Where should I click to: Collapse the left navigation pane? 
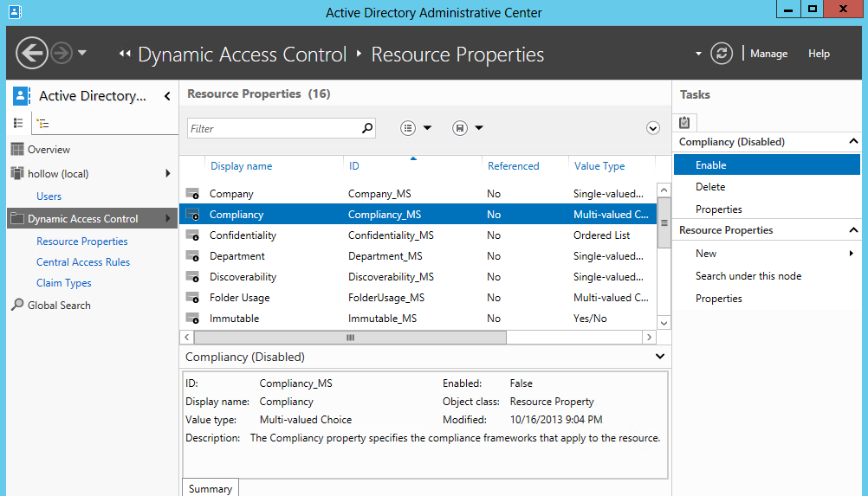167,96
